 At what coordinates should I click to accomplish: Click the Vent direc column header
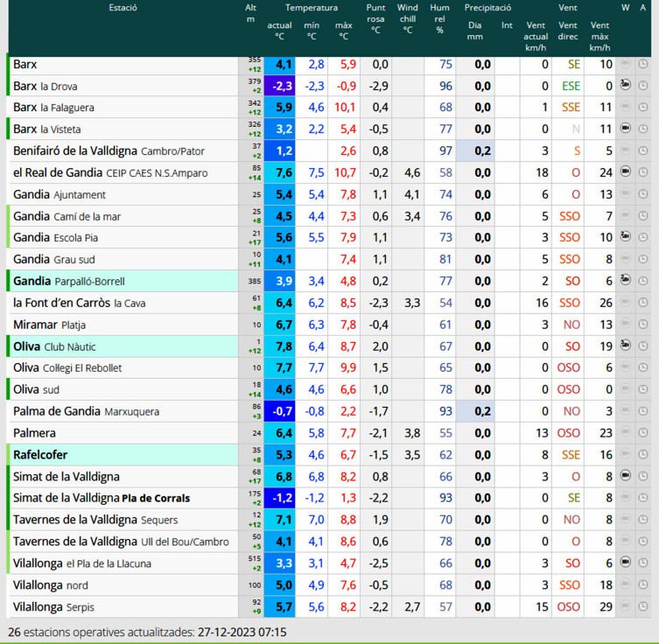[x=568, y=31]
